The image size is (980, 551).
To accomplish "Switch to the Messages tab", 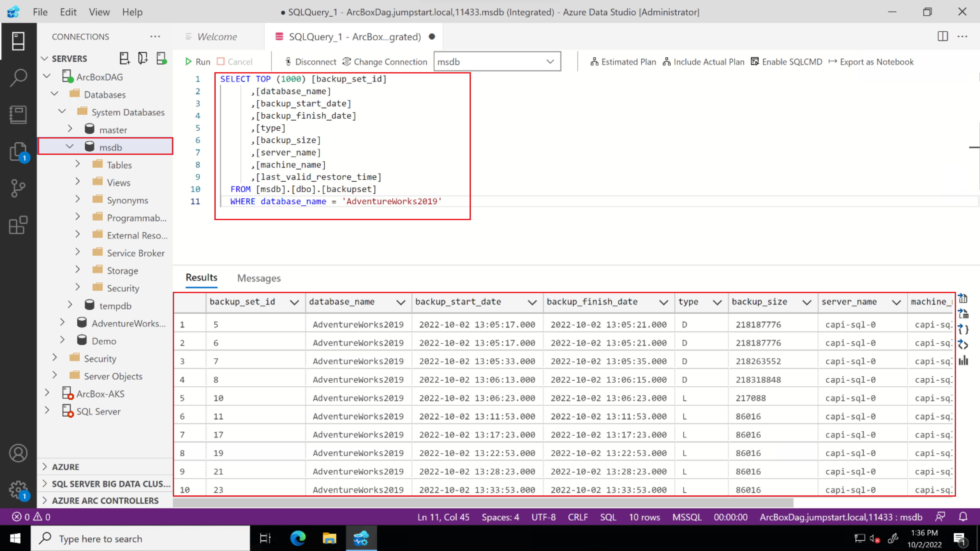I will (259, 278).
